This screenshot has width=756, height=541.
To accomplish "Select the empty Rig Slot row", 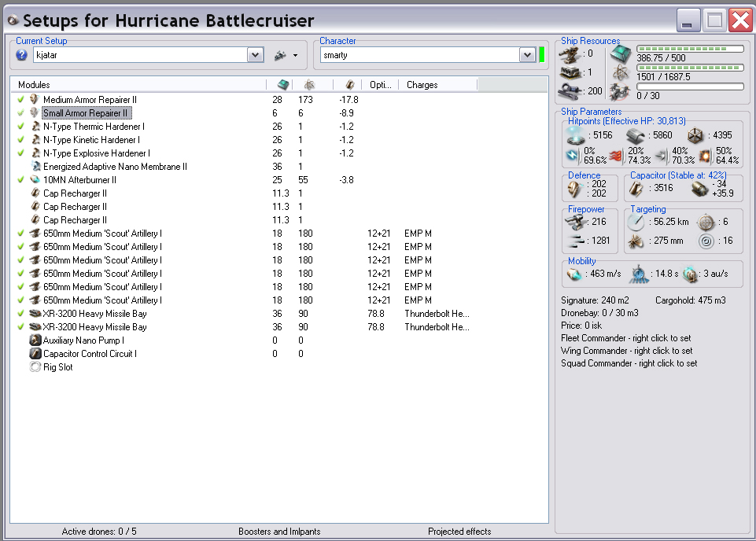I will pos(59,367).
